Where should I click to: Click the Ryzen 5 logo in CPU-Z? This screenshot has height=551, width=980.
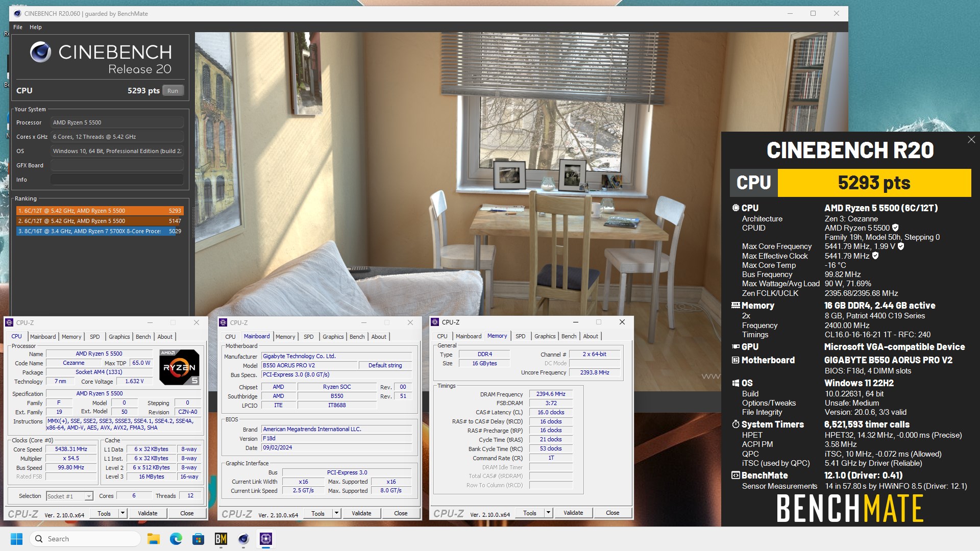click(x=179, y=367)
